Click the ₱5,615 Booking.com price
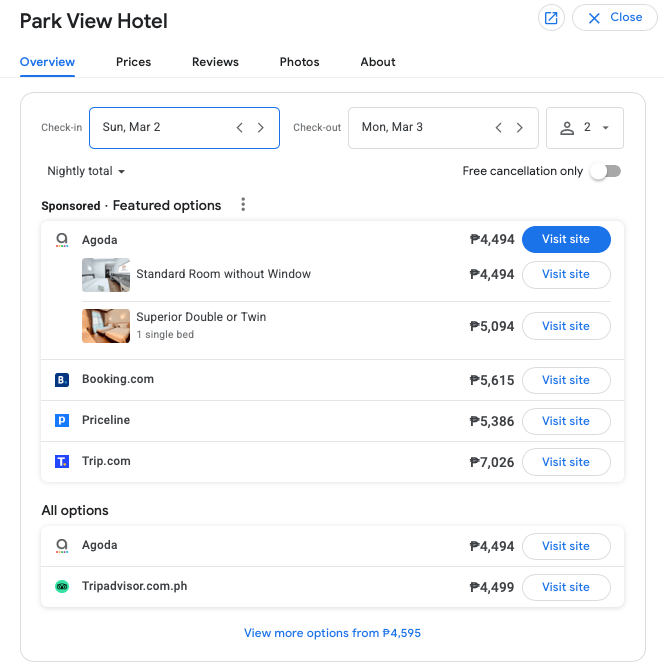This screenshot has width=664, height=670. (492, 380)
